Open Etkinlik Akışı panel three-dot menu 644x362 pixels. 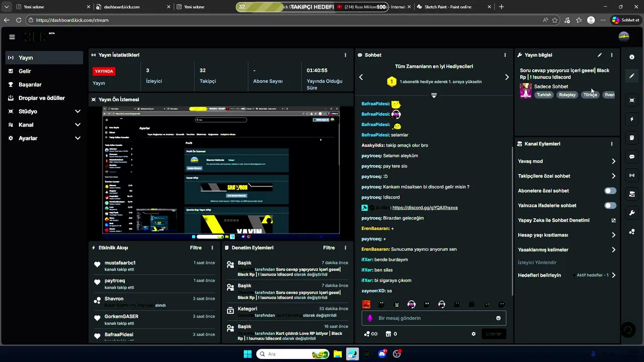coord(212,248)
